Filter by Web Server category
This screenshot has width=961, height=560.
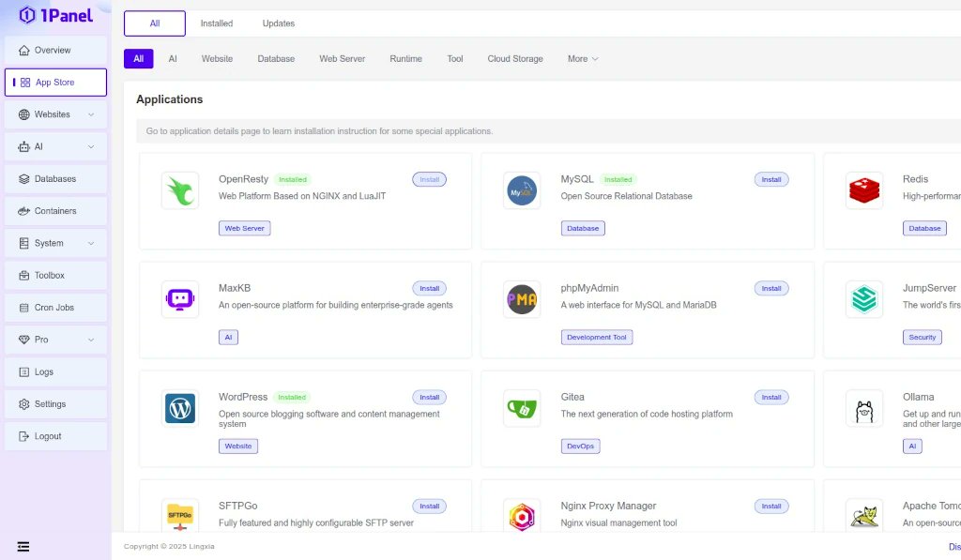click(x=342, y=59)
